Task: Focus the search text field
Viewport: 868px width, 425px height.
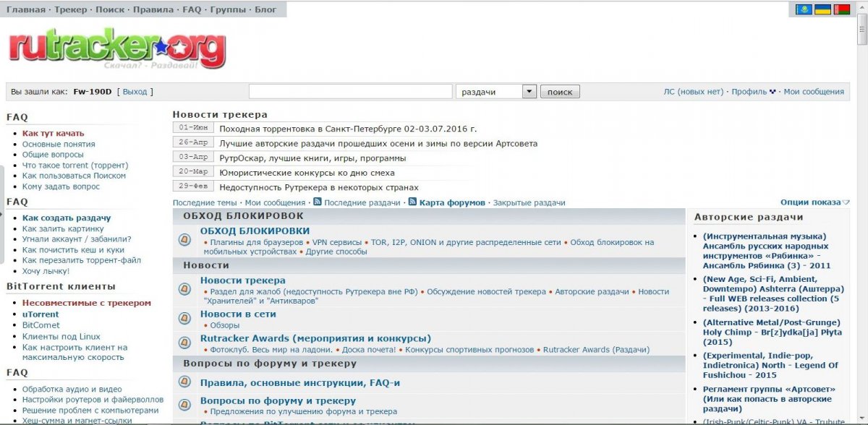Action: (x=351, y=92)
